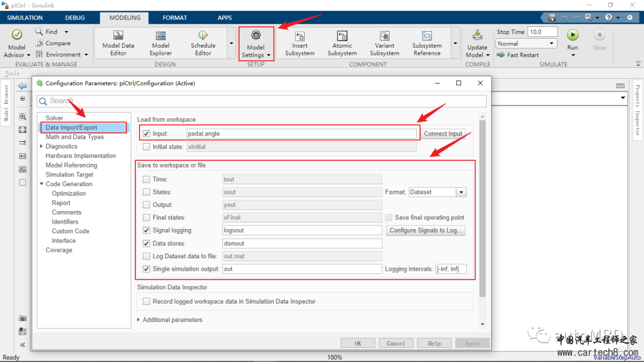
Task: Insert Subsystem component
Action: tap(300, 43)
